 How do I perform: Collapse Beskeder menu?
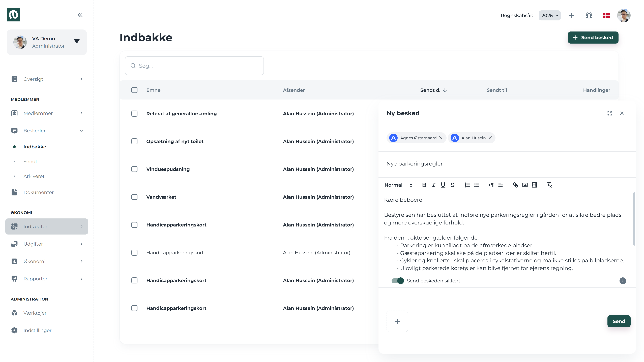(x=47, y=131)
